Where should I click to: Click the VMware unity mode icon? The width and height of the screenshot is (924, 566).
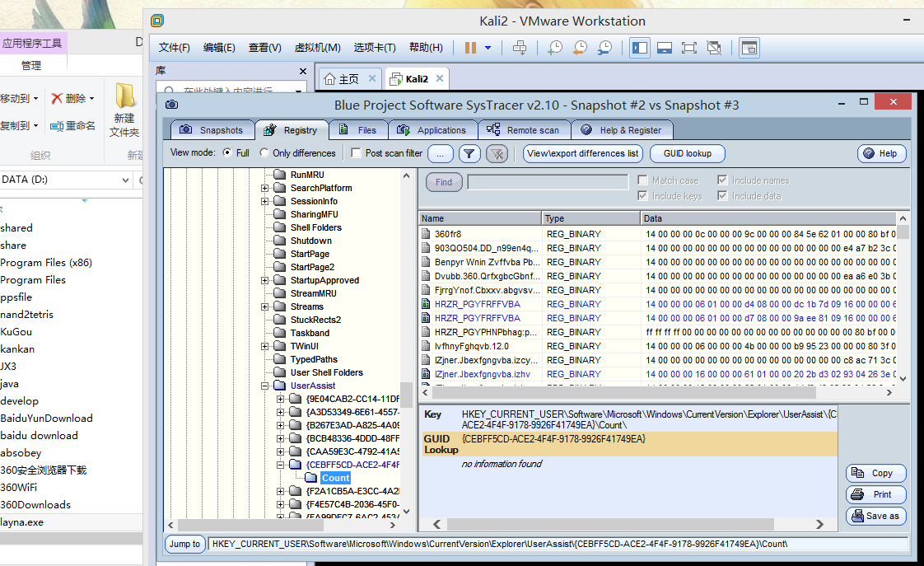tap(714, 48)
